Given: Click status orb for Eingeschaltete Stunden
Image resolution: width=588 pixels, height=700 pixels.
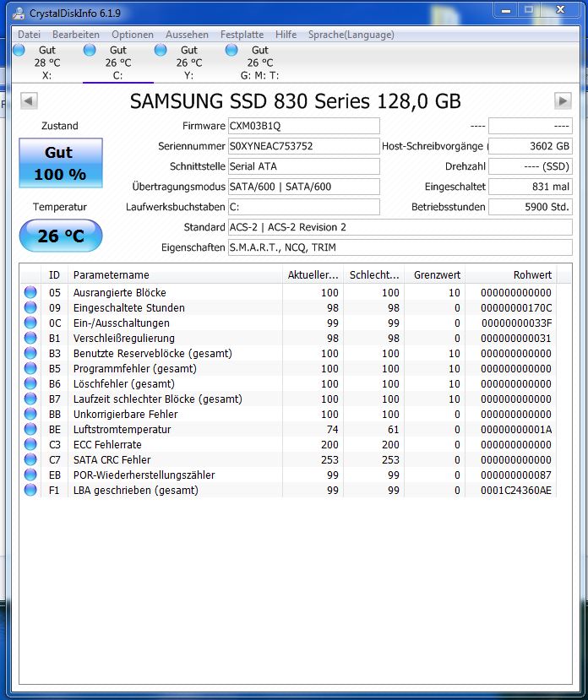Looking at the screenshot, I should coord(30,307).
